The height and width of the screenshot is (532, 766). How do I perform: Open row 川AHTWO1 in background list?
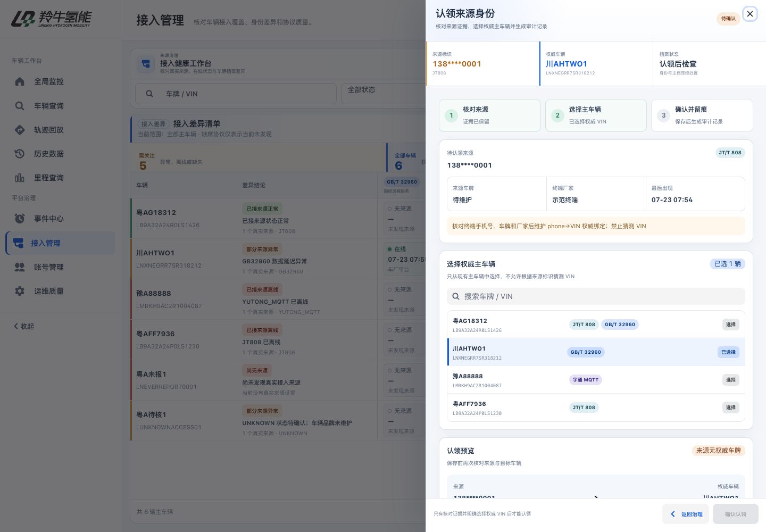pyautogui.click(x=278, y=259)
